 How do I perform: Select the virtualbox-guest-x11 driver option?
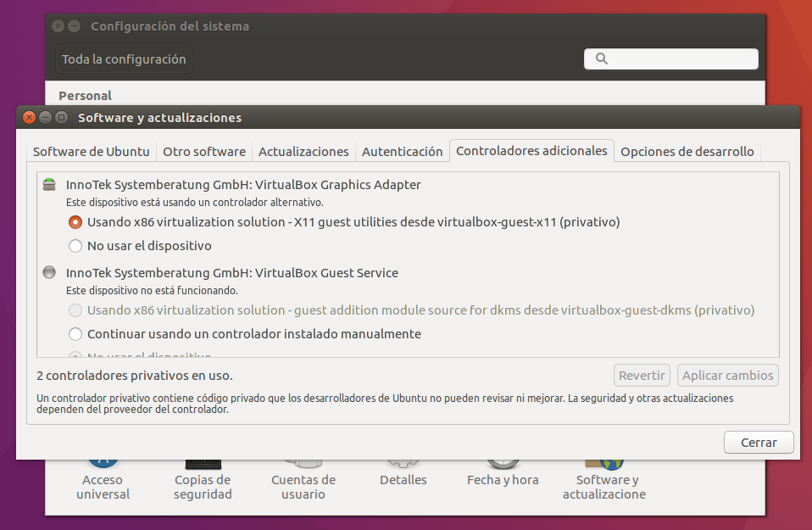pyautogui.click(x=75, y=222)
